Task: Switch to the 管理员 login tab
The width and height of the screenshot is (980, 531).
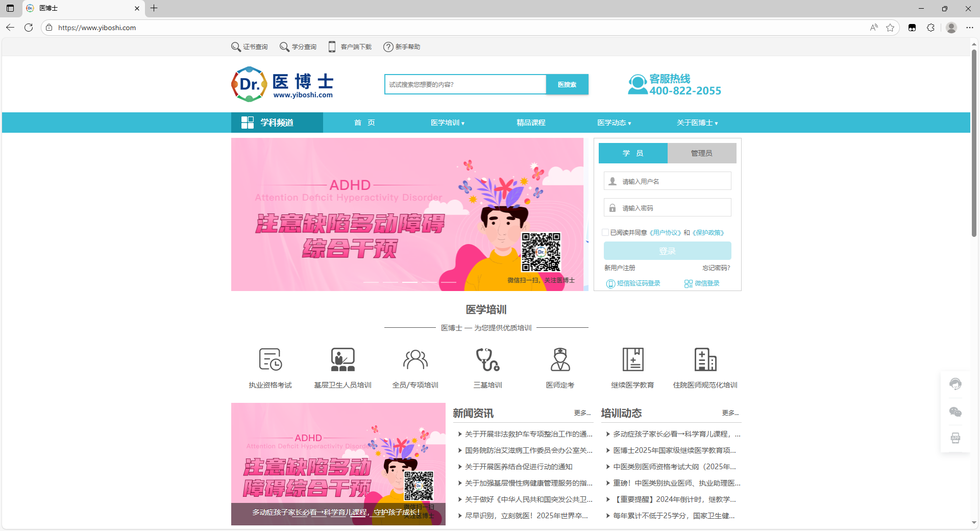Action: pos(701,153)
